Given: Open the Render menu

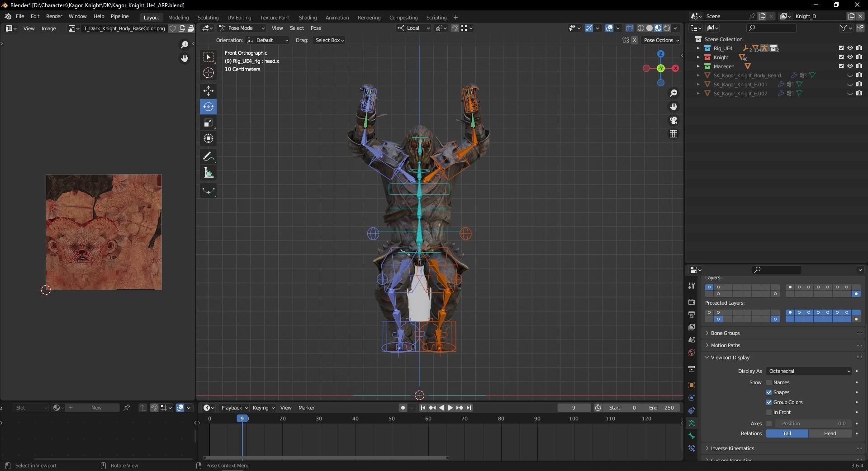Looking at the screenshot, I should tap(54, 16).
